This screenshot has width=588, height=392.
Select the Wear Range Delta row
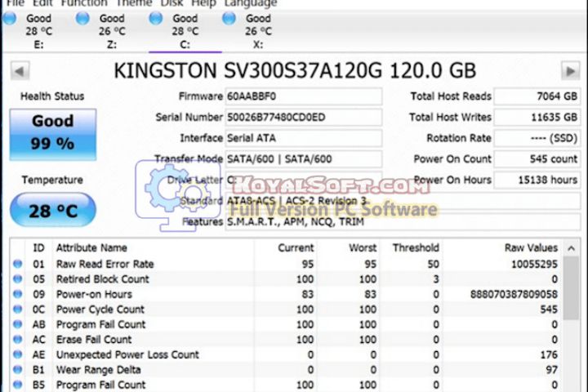[286, 370]
